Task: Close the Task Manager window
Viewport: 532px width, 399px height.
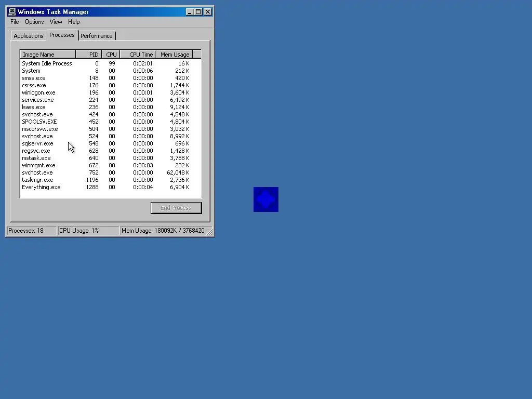Action: pos(208,12)
